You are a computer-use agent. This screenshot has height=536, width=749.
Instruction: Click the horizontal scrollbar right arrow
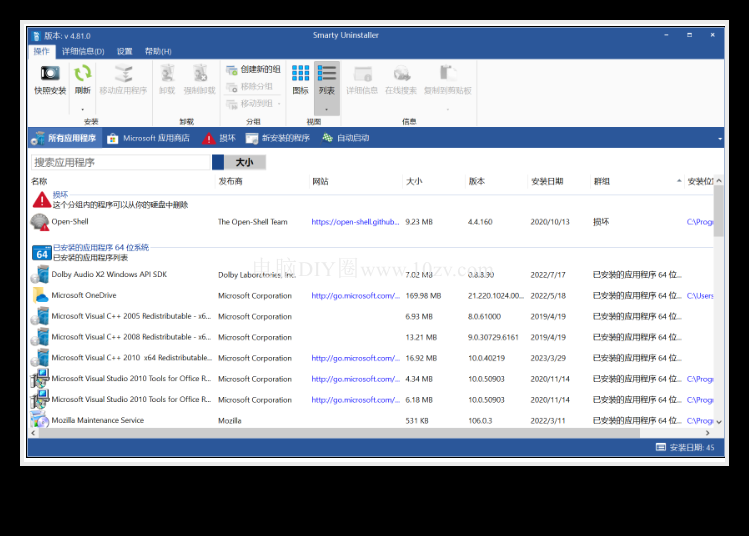coord(708,433)
